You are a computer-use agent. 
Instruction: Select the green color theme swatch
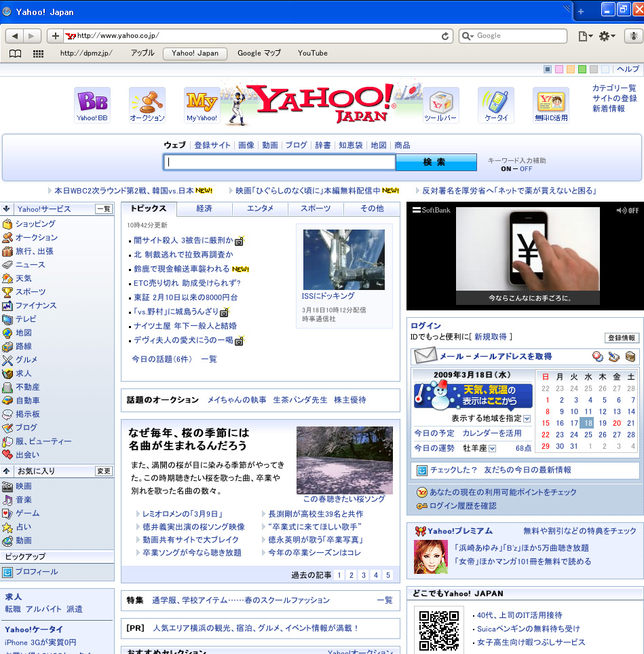click(x=582, y=69)
